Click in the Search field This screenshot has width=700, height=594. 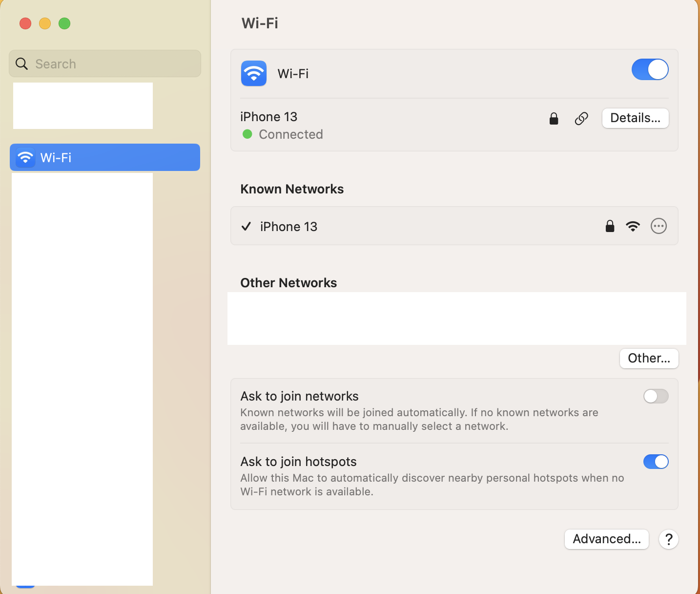point(105,64)
